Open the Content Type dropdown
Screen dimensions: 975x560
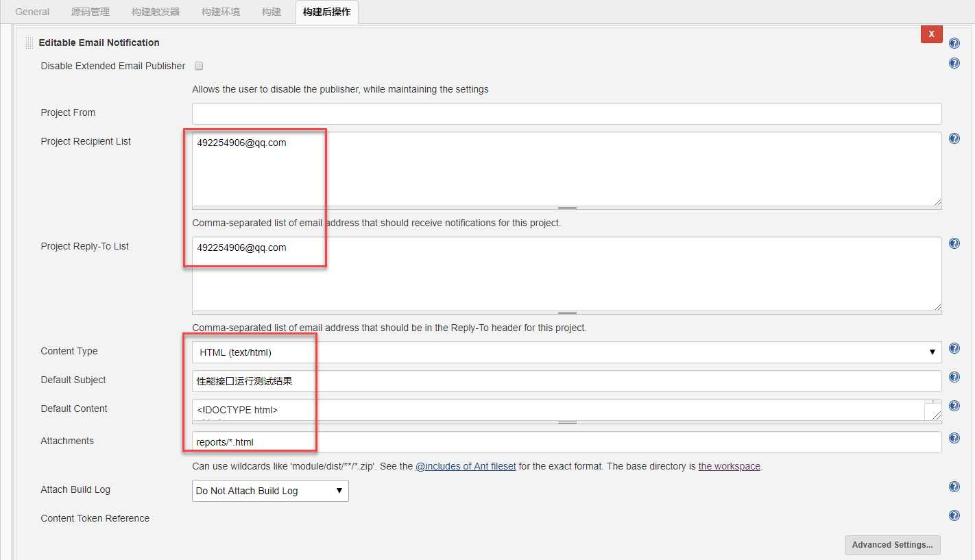pyautogui.click(x=566, y=352)
